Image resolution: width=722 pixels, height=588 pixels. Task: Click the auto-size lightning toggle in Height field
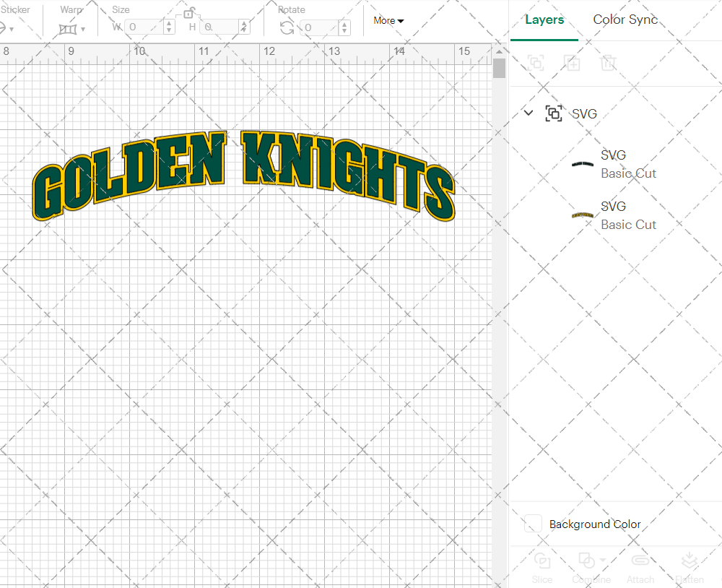[244, 27]
